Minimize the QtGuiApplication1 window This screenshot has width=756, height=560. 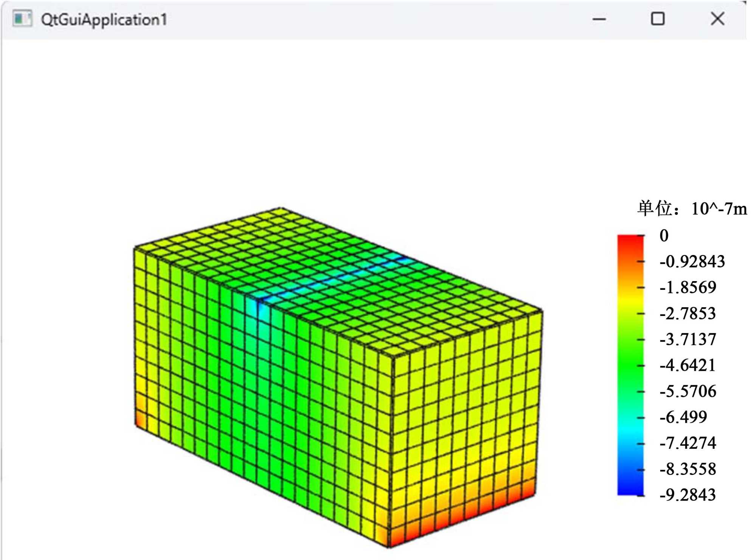599,19
